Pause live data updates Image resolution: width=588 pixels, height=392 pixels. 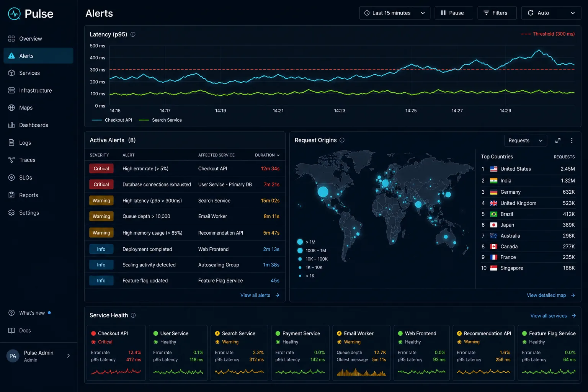pyautogui.click(x=454, y=13)
